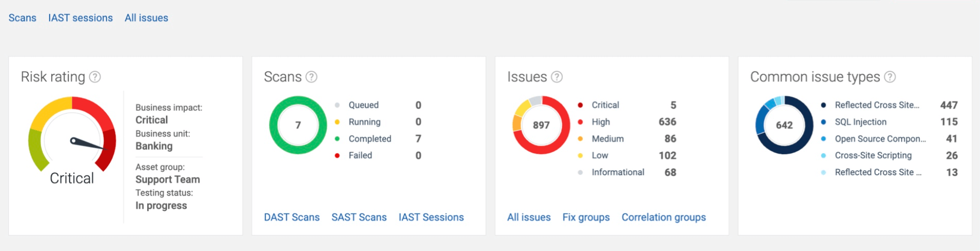Screen dimensions: 980x251
Task: Open the Scans tab at top
Action: (23, 18)
